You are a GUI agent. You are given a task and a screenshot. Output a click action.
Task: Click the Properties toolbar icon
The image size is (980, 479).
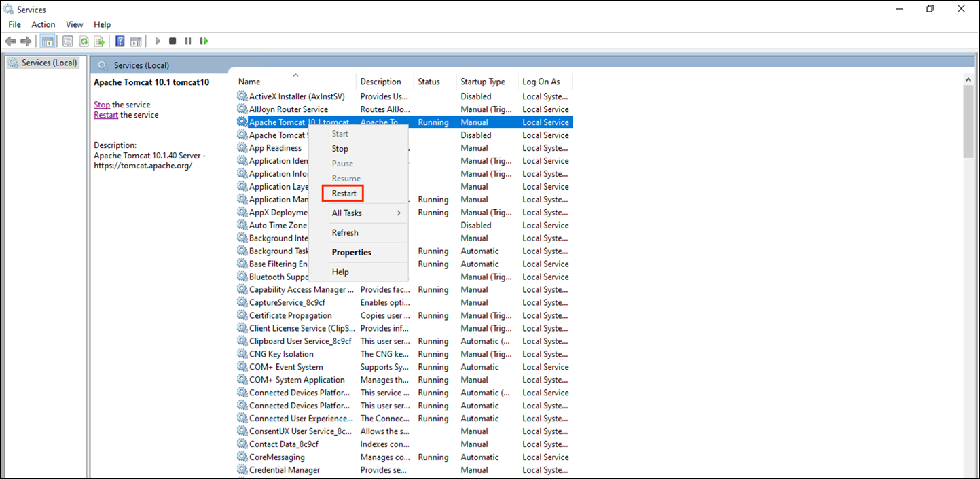[x=68, y=41]
